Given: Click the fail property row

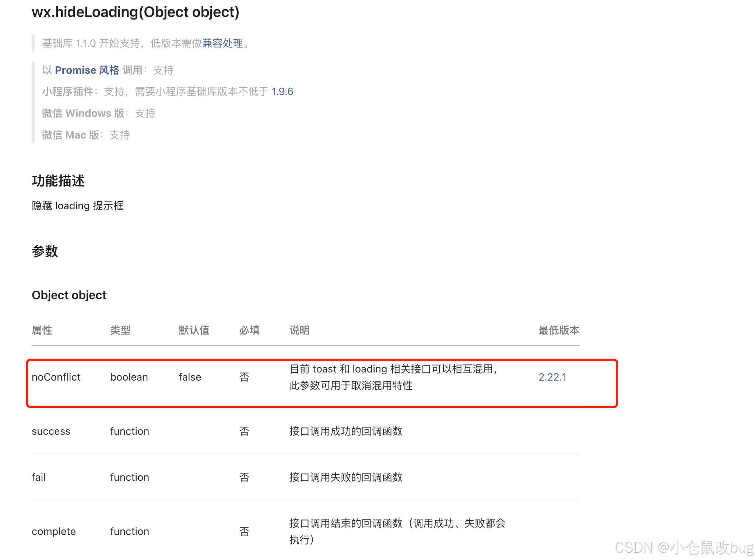Looking at the screenshot, I should tap(38, 477).
